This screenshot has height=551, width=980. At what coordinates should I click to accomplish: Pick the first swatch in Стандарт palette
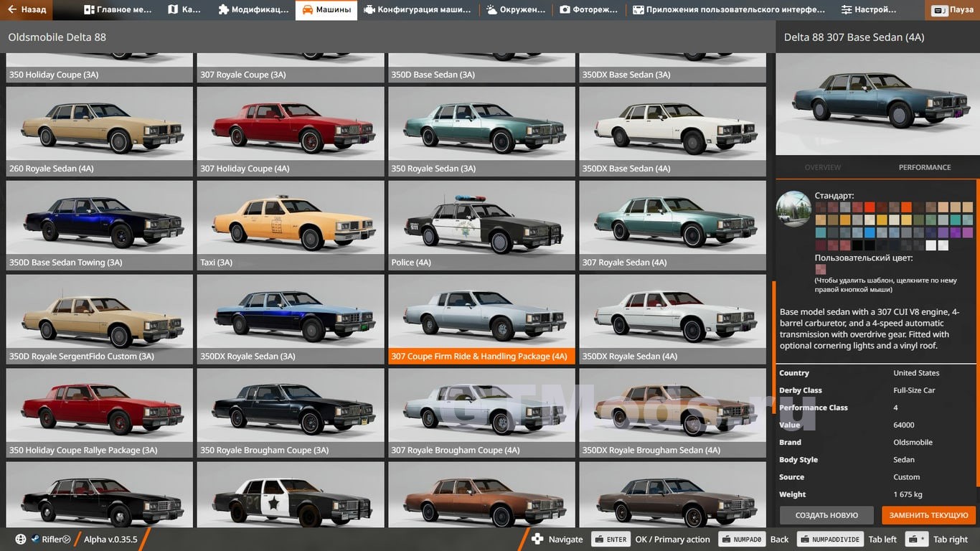coord(820,207)
